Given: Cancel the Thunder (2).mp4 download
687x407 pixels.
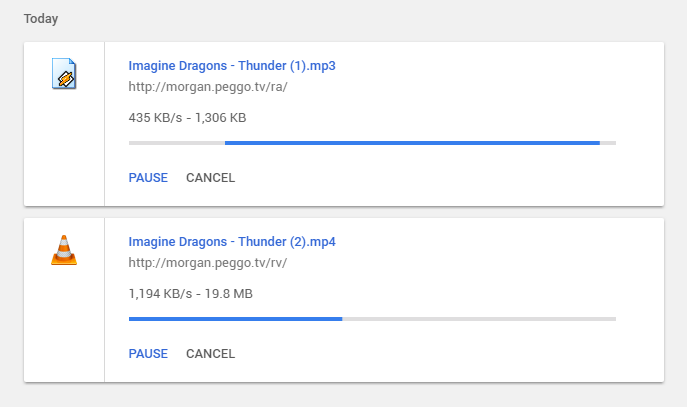Looking at the screenshot, I should click(210, 354).
